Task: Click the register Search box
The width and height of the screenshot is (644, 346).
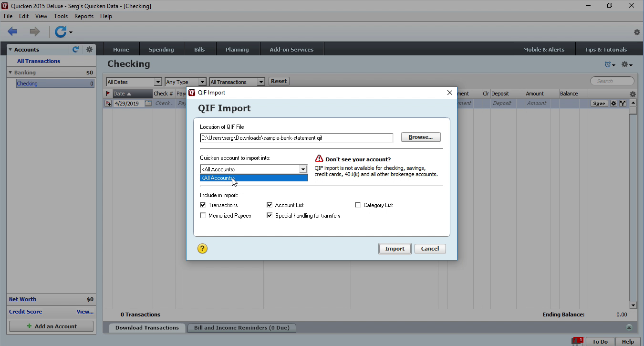Action: (613, 81)
